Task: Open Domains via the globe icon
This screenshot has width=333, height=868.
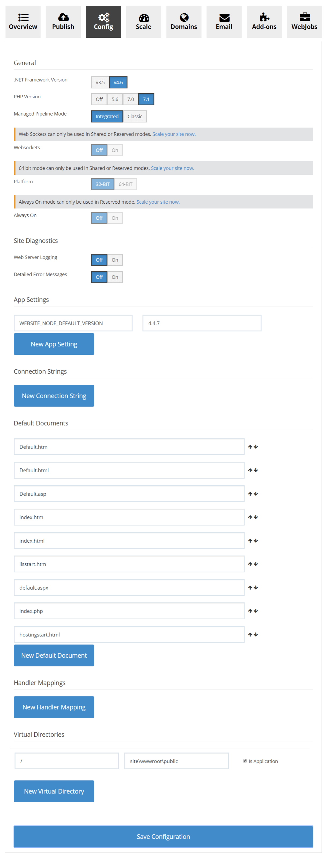Action: [x=184, y=17]
